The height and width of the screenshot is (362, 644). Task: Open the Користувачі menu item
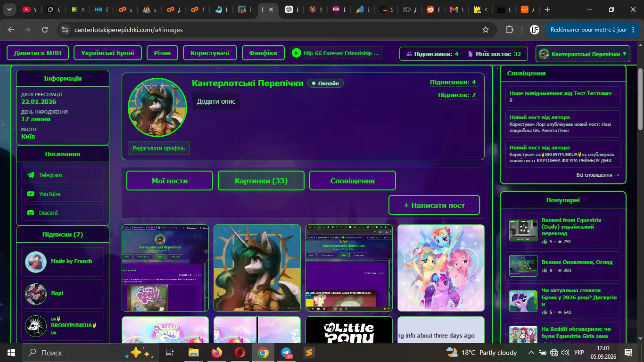click(210, 53)
